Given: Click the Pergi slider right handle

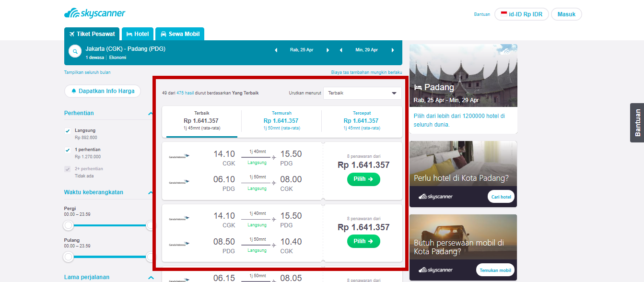Looking at the screenshot, I should click(x=150, y=225).
